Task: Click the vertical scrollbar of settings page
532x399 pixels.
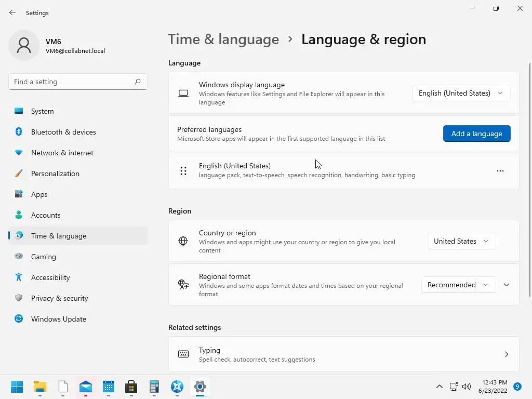Action: click(529, 180)
